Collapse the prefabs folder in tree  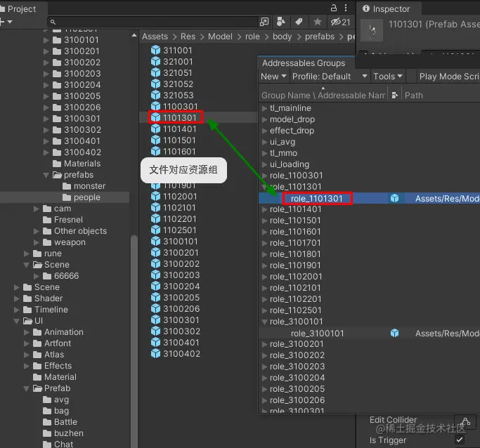[46, 176]
